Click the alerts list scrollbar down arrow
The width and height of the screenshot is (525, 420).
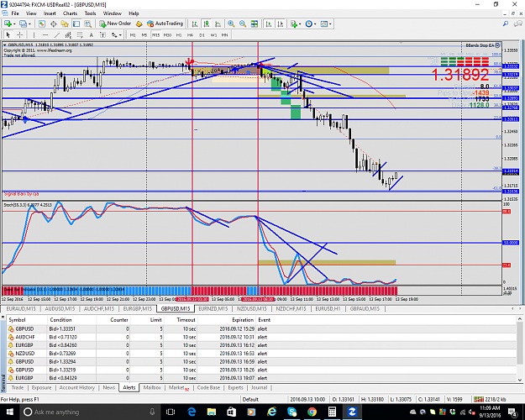[x=520, y=380]
